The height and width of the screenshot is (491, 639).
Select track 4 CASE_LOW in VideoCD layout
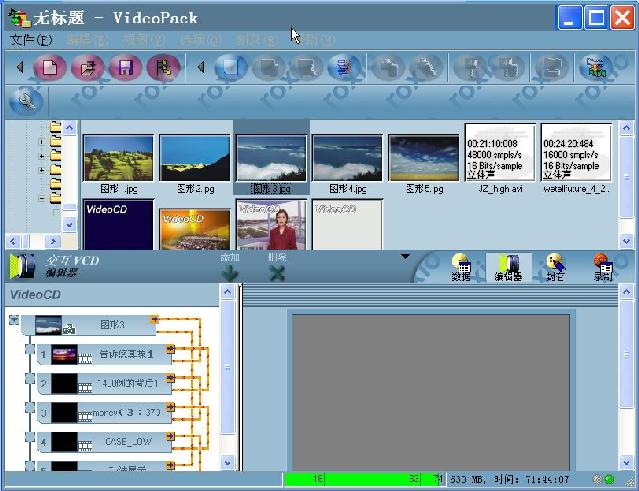coord(105,440)
